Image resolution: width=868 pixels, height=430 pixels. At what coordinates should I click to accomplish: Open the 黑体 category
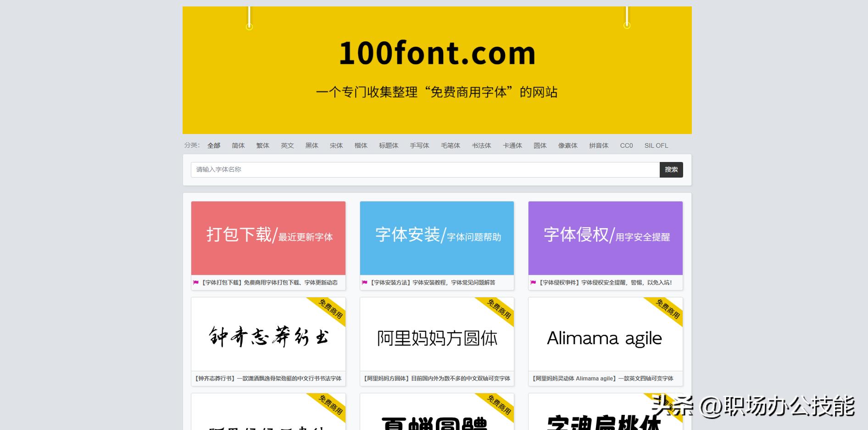tap(312, 145)
